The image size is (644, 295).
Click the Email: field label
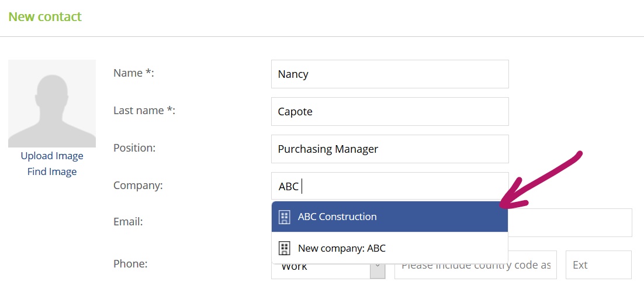point(128,222)
